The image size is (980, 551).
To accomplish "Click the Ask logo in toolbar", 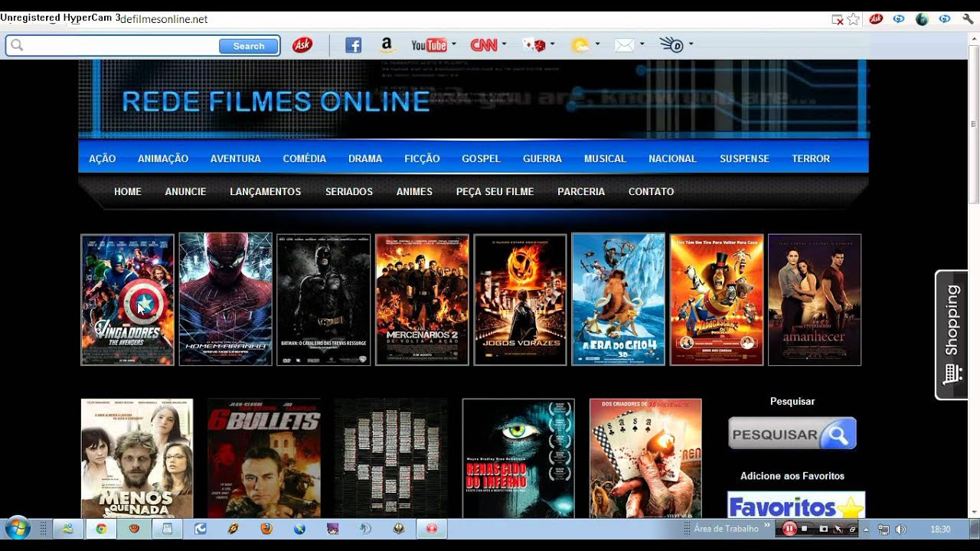I will (302, 46).
